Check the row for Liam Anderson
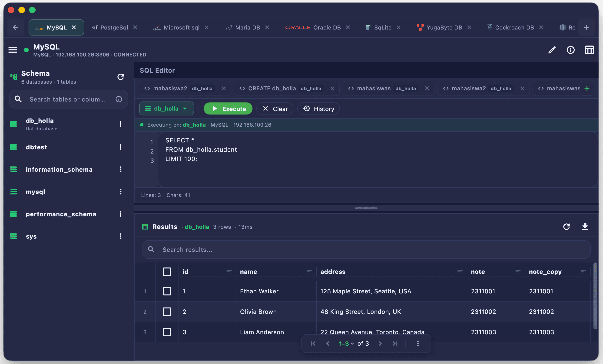 click(x=167, y=332)
